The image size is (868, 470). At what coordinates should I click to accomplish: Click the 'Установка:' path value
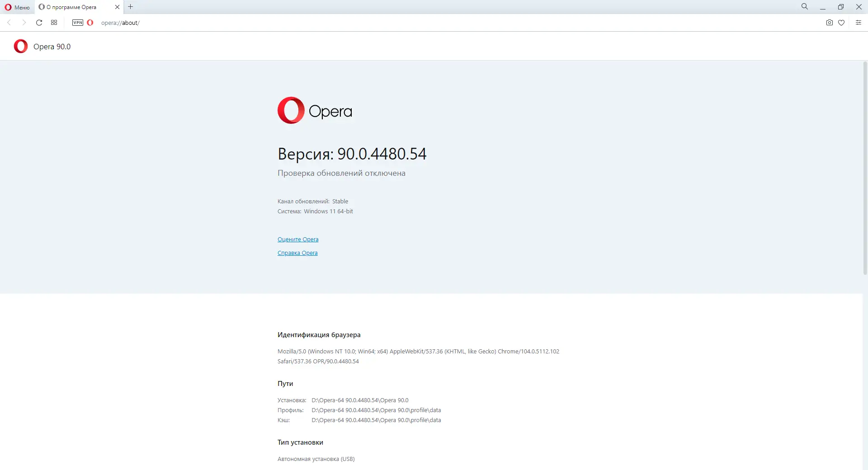tap(360, 400)
